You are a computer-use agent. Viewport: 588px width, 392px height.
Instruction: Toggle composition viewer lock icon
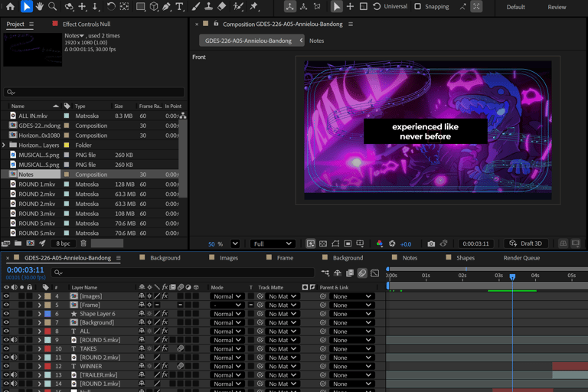tap(216, 24)
